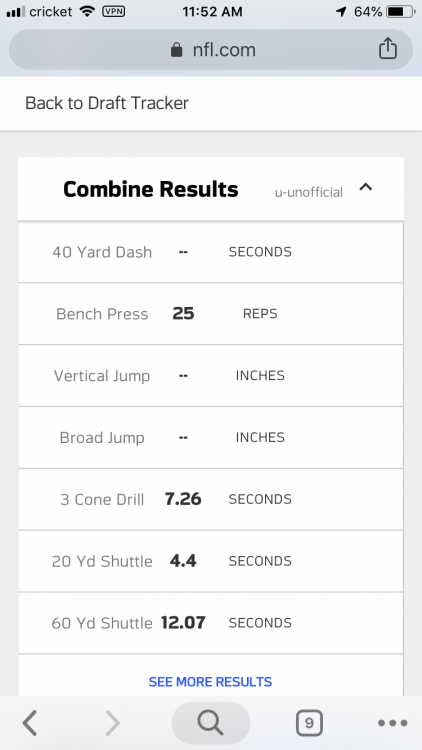This screenshot has height=750, width=422.
Task: Open search with the magnifying glass button
Action: coord(211,722)
